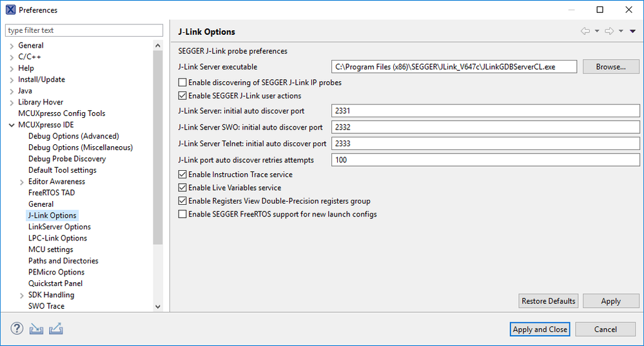Open LPC-Link Options page
Image resolution: width=644 pixels, height=346 pixels.
57,238
